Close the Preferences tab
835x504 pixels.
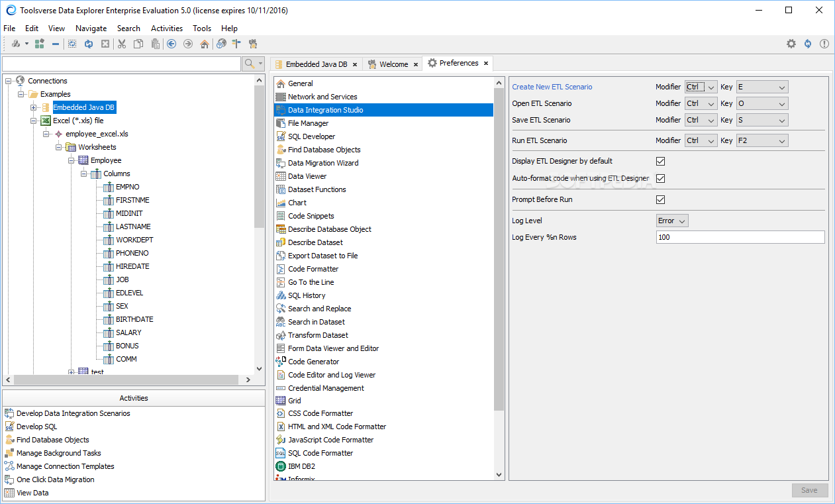click(x=485, y=63)
